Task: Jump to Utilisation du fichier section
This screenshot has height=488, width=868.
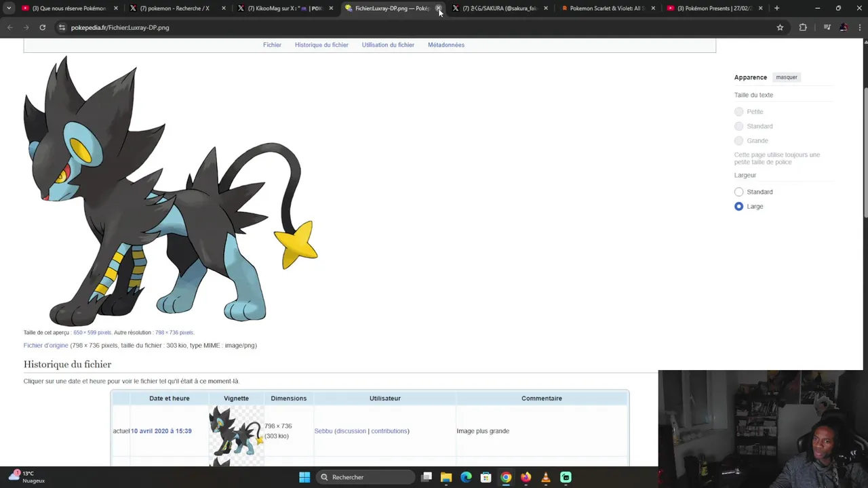Action: click(x=388, y=45)
